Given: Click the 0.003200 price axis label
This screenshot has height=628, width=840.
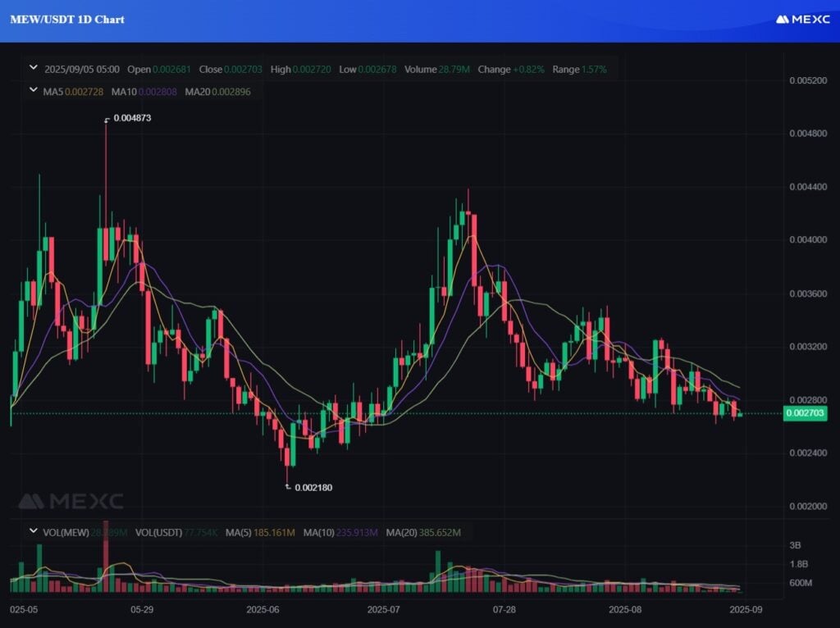Looking at the screenshot, I should (x=808, y=347).
